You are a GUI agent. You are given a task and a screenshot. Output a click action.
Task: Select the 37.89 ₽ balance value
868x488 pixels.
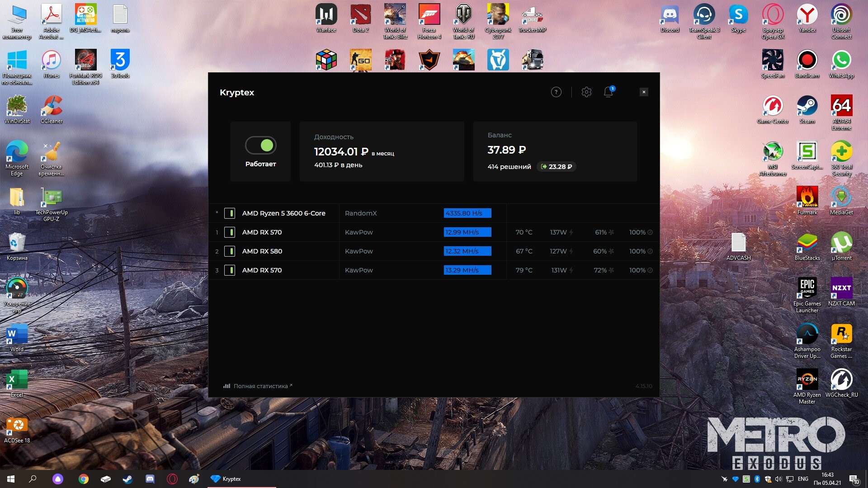[506, 150]
